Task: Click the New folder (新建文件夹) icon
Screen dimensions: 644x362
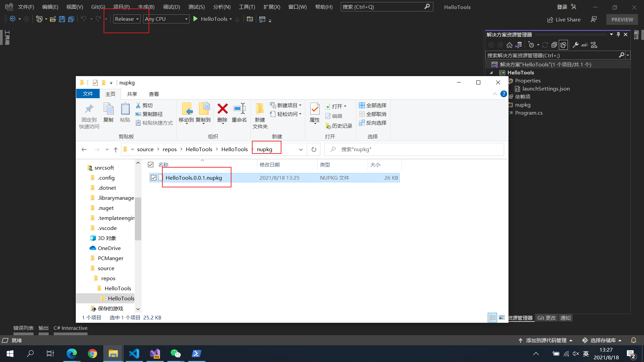Action: [260, 110]
